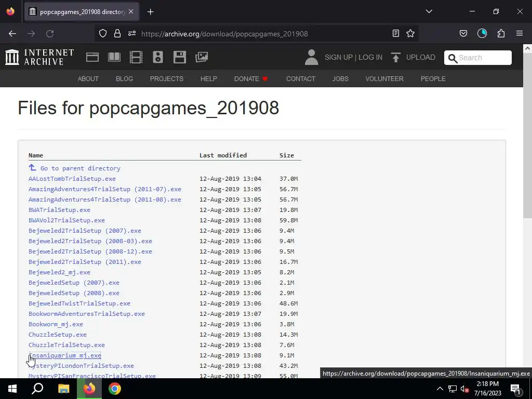Open the CONTACT menu item
Image resolution: width=532 pixels, height=399 pixels.
(x=301, y=79)
